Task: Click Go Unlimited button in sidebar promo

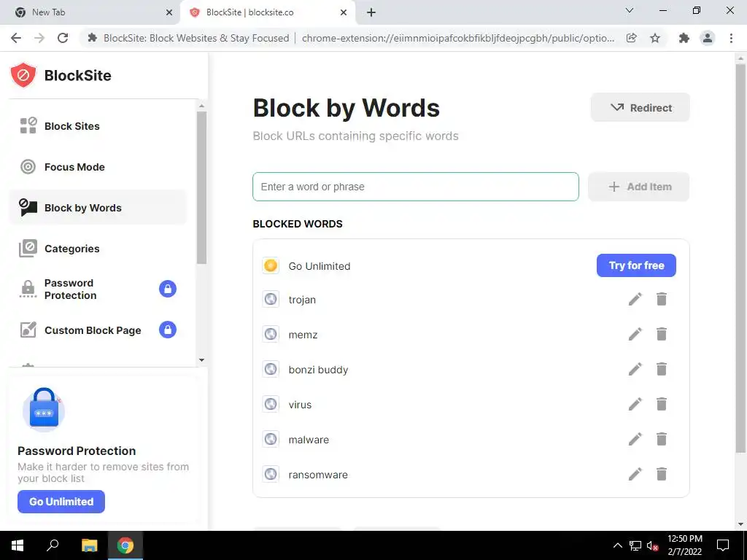Action: click(61, 502)
